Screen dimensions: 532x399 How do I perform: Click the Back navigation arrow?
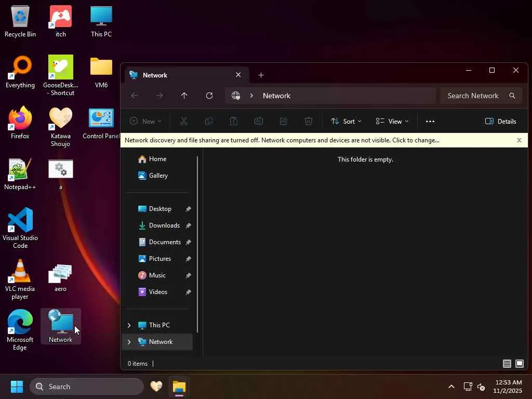click(135, 96)
